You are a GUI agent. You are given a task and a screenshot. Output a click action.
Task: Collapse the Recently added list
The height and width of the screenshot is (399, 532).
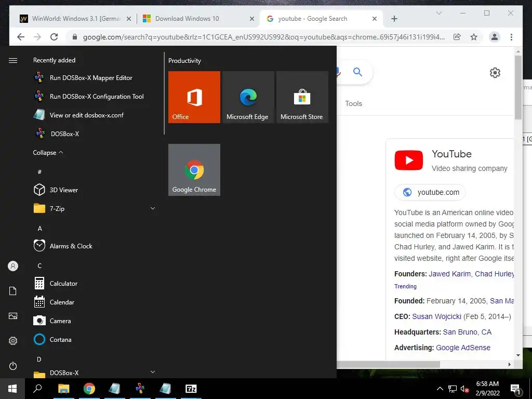click(48, 153)
